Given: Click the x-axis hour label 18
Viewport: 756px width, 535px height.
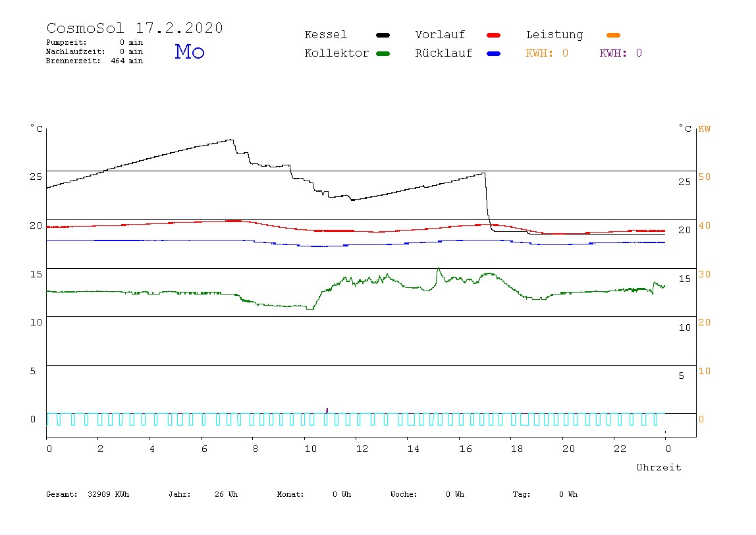Looking at the screenshot, I should (x=517, y=449).
